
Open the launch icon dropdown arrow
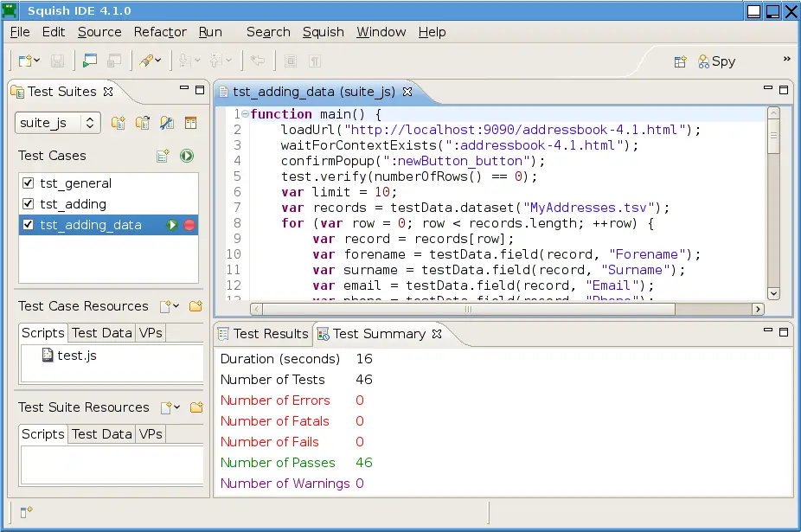coord(158,61)
